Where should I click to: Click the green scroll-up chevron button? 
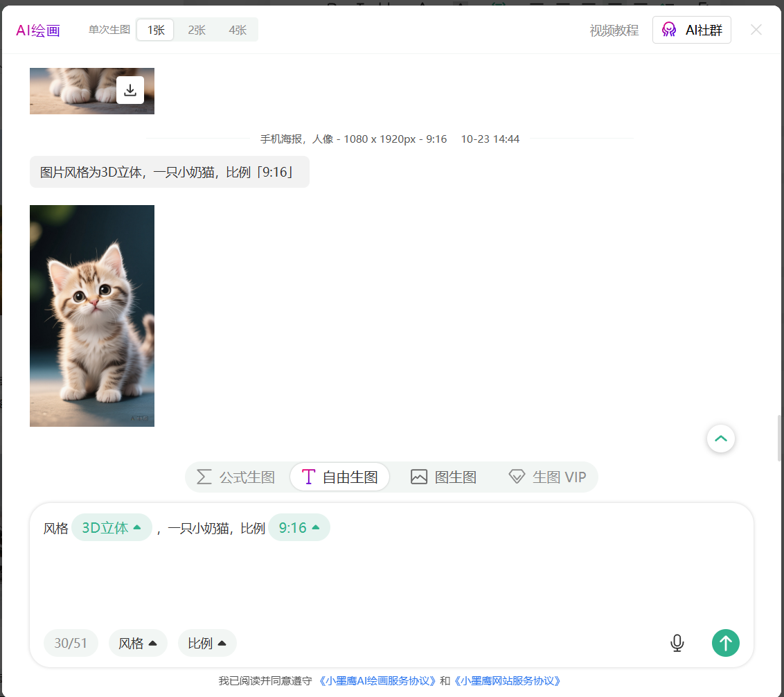(x=720, y=439)
